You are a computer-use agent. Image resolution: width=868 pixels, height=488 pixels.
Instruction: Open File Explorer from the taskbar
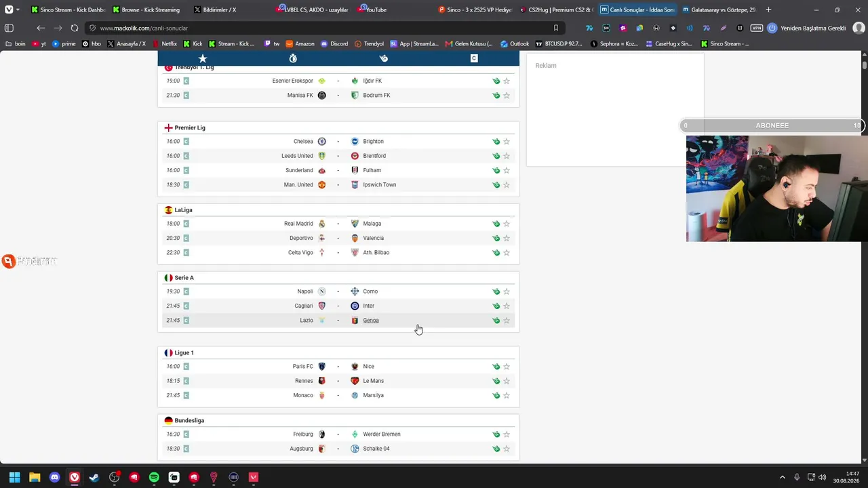click(35, 477)
